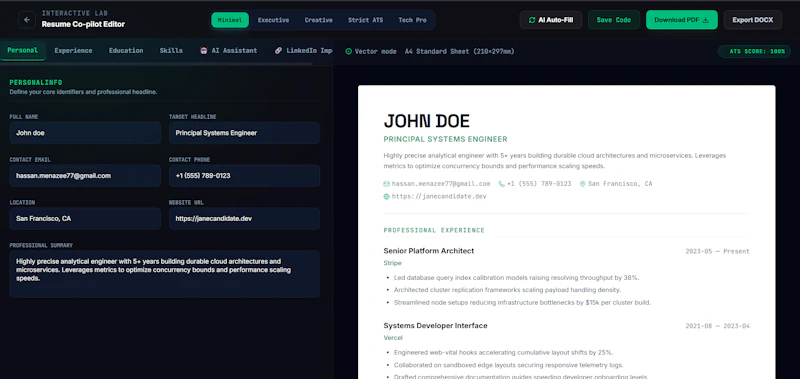Click 'Senior Platform Architect' job title
The image size is (800, 379).
[429, 251]
